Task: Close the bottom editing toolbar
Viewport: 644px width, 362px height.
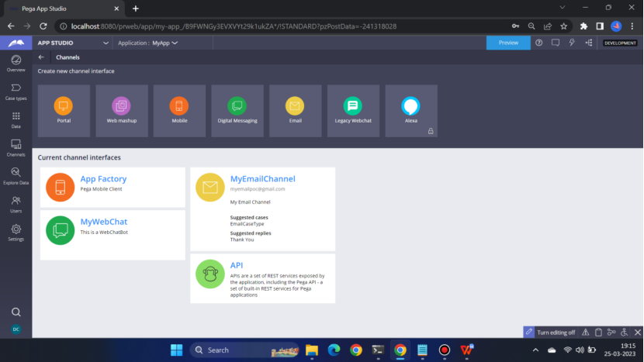Action: 638,333
